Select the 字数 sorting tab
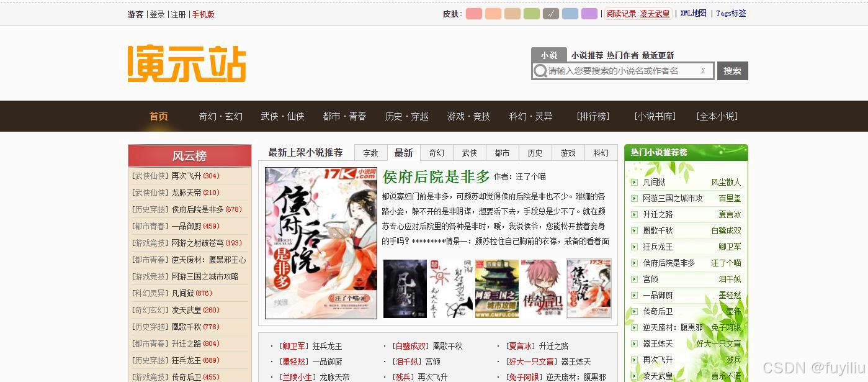The image size is (868, 382). pos(370,152)
